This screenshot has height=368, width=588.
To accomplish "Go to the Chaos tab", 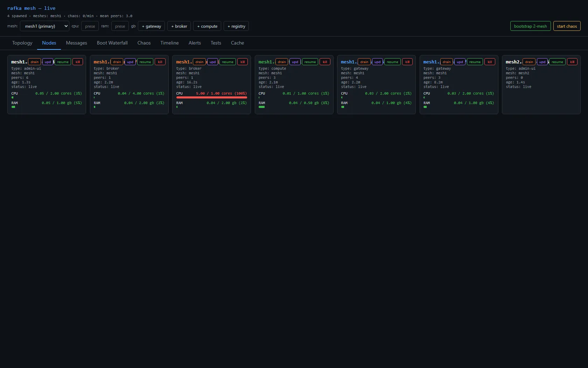I will (x=144, y=43).
